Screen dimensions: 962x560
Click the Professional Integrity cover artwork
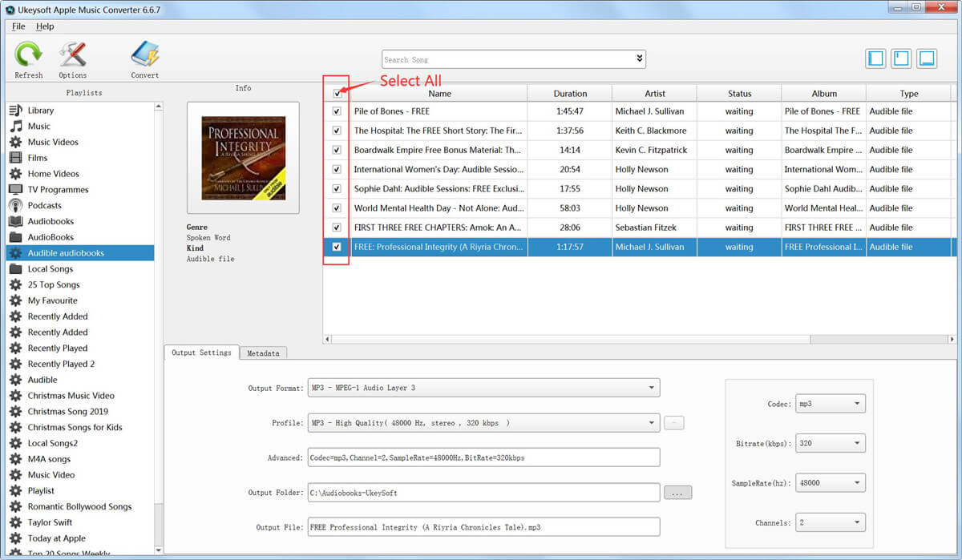(x=243, y=157)
